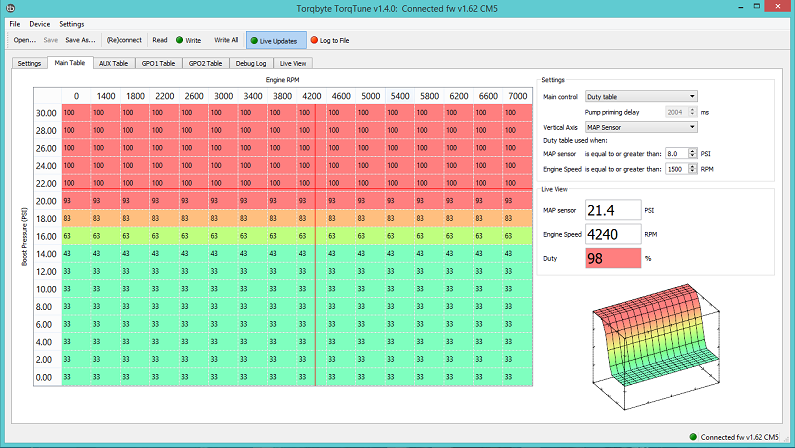Click cell 83 at 18.00 PSI, 1400 RPM

pos(106,218)
